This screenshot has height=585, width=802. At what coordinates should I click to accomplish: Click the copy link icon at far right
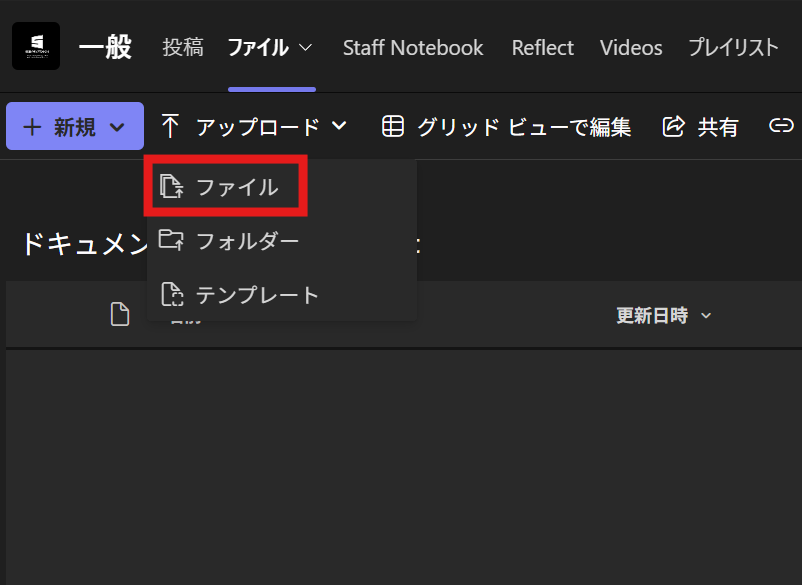pyautogui.click(x=781, y=126)
